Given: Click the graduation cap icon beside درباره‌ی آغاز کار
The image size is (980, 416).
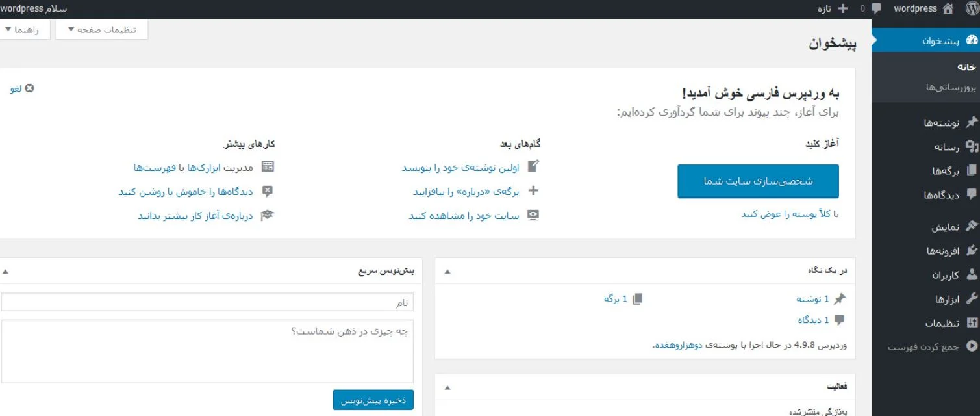Looking at the screenshot, I should coord(268,215).
